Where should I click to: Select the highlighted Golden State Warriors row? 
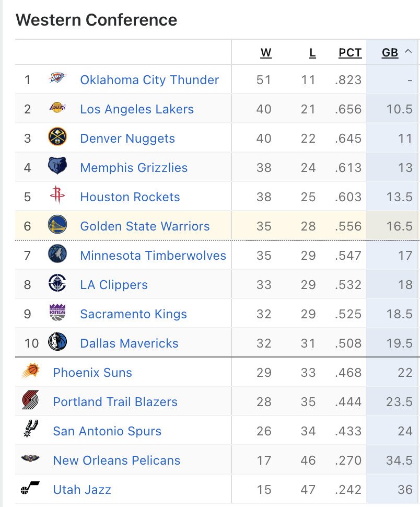pos(217,226)
